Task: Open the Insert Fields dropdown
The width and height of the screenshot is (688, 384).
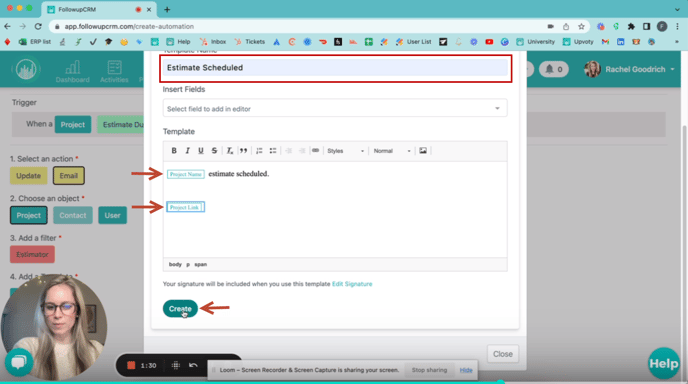Action: [335, 108]
